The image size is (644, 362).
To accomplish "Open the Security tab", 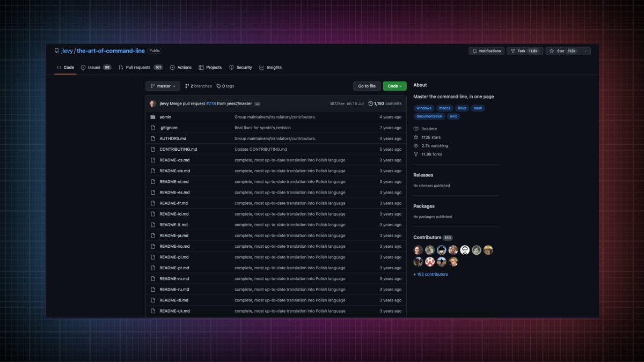I will pyautogui.click(x=240, y=68).
